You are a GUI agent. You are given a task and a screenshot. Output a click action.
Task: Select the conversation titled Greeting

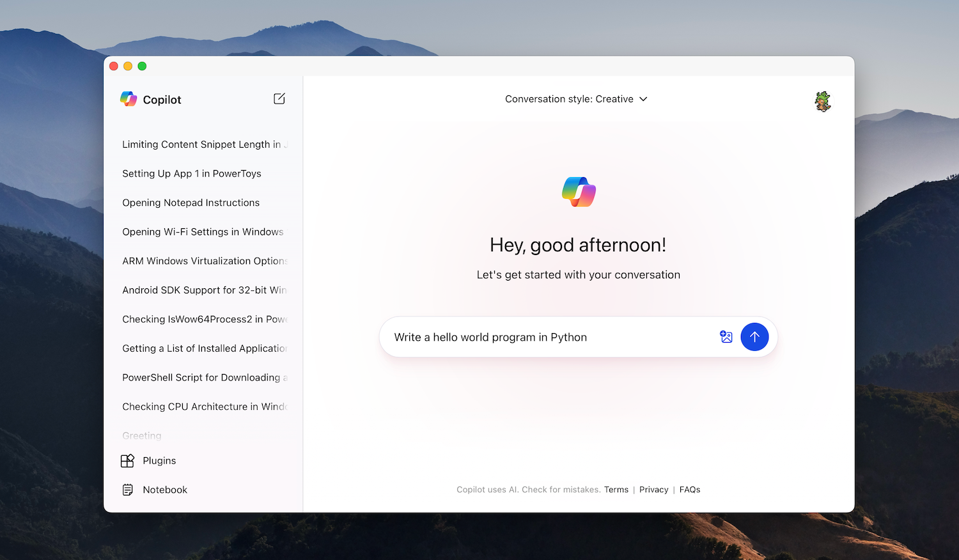click(x=141, y=435)
